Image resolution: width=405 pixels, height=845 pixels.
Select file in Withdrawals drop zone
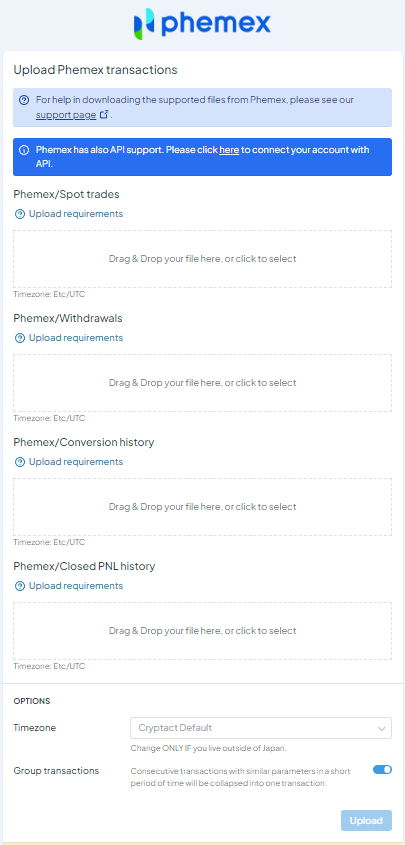[x=202, y=383]
